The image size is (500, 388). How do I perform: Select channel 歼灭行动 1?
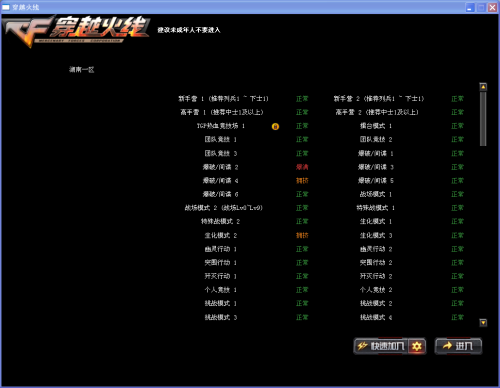(221, 276)
